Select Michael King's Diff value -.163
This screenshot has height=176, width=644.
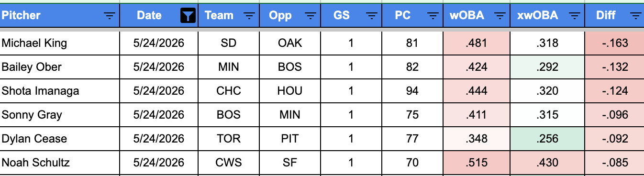tap(614, 43)
